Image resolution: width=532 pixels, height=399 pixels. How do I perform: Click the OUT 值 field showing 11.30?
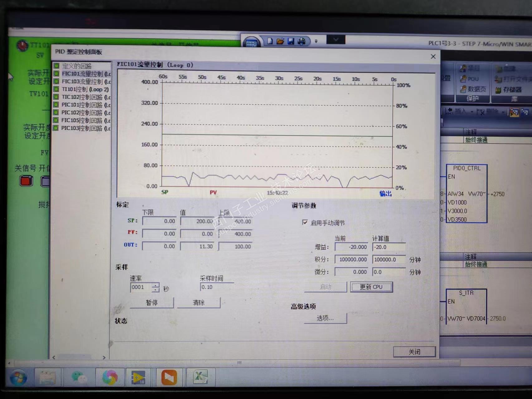197,246
